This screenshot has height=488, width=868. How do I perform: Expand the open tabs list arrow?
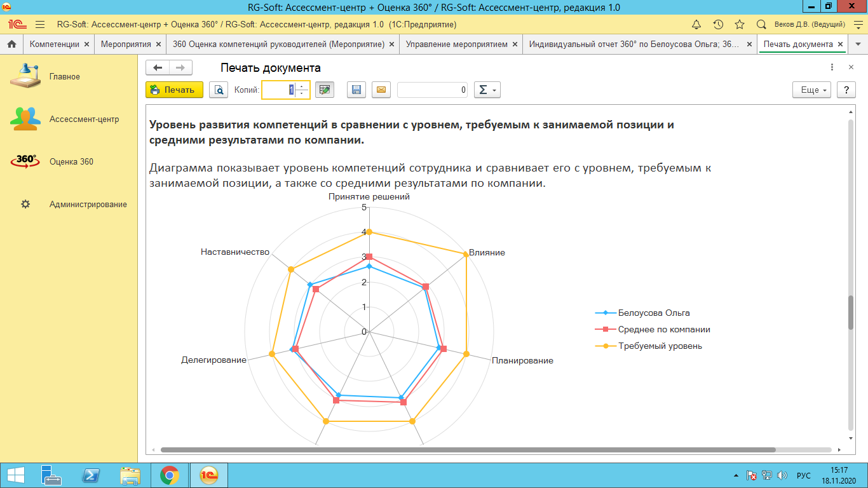[858, 44]
